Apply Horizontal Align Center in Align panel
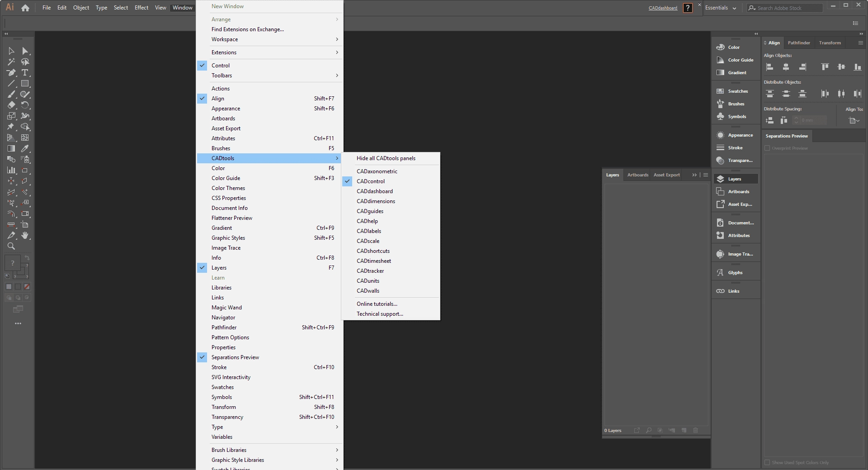 (x=786, y=66)
